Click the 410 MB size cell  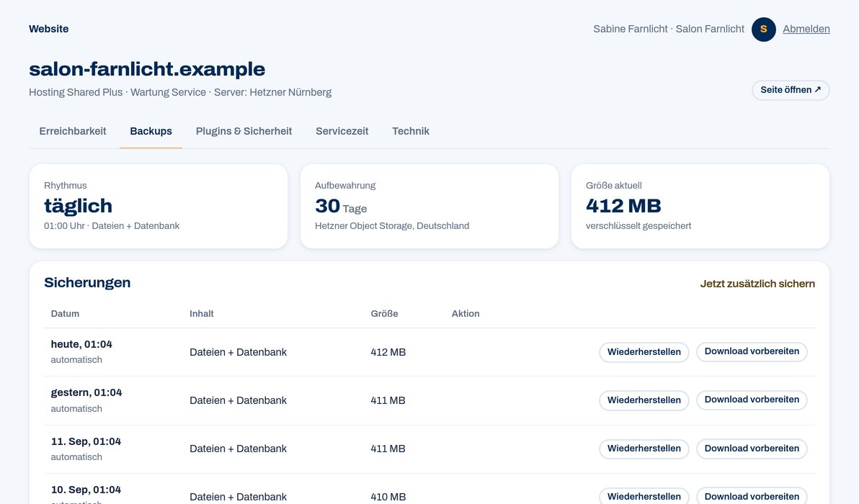click(388, 497)
